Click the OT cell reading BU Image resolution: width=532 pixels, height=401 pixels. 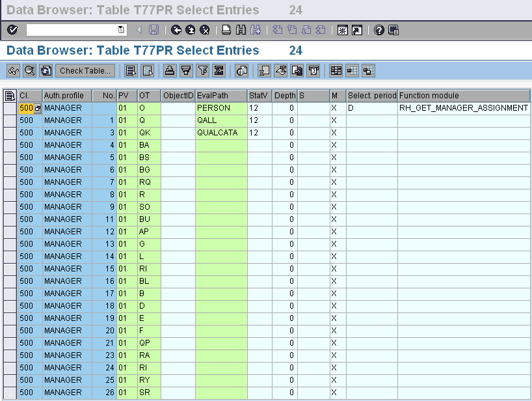click(x=149, y=219)
